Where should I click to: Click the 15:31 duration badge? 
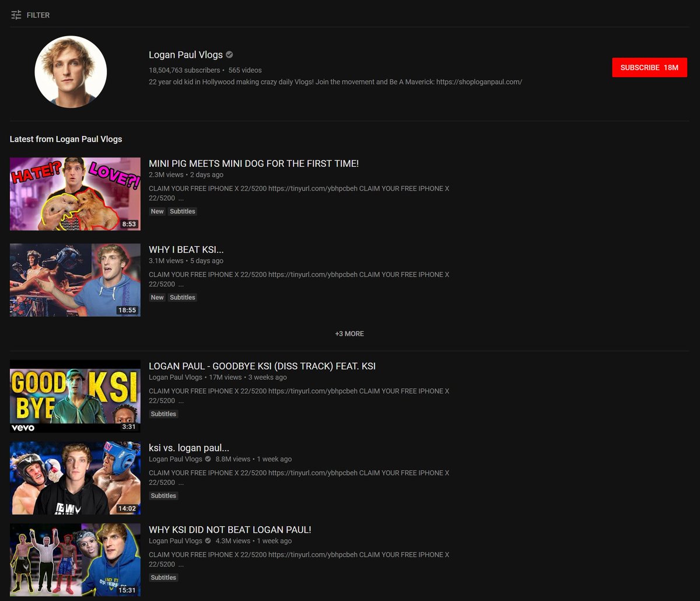tap(127, 590)
